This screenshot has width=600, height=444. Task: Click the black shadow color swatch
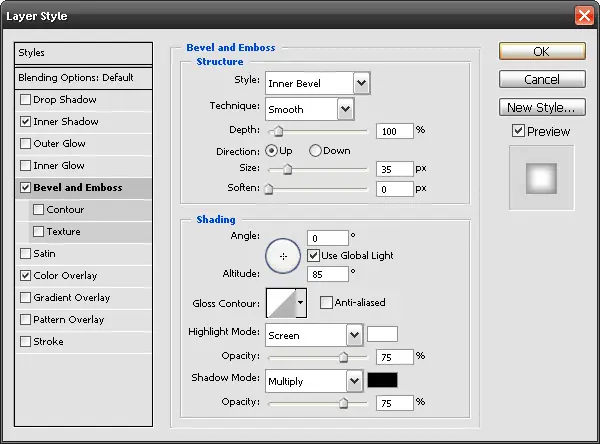[x=382, y=380]
